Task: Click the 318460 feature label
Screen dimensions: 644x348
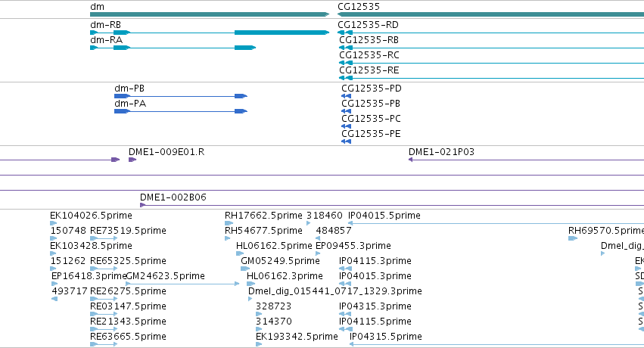Action: click(325, 216)
